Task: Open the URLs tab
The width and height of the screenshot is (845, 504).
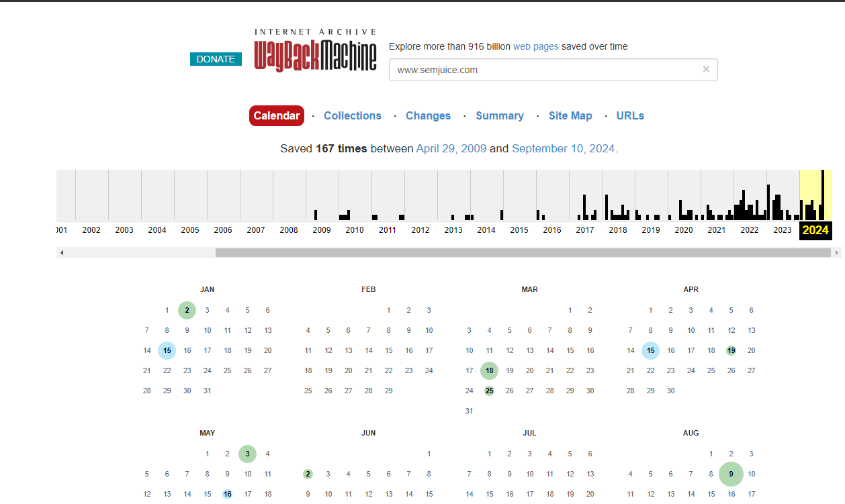Action: 630,115
